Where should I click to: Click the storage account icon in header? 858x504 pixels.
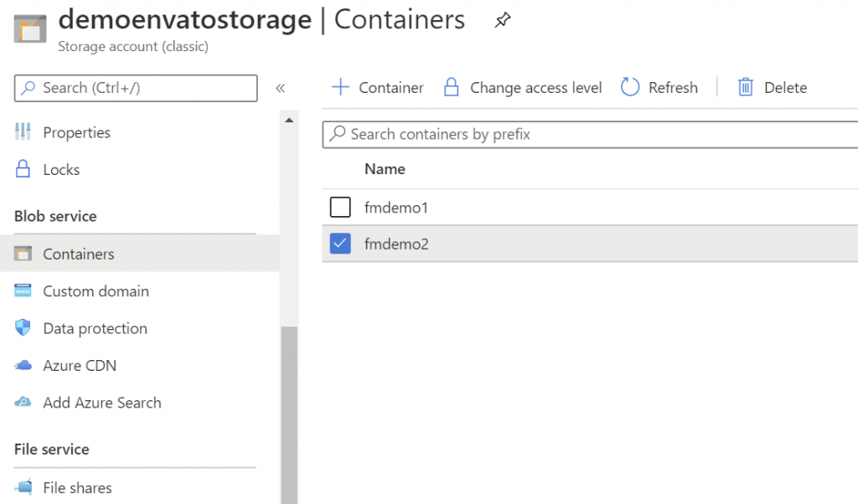tap(31, 28)
